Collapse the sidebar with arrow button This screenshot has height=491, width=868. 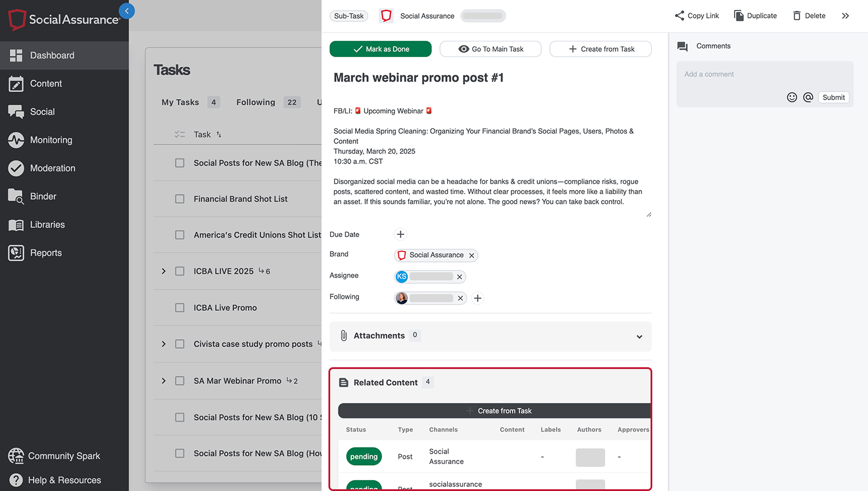pyautogui.click(x=127, y=11)
